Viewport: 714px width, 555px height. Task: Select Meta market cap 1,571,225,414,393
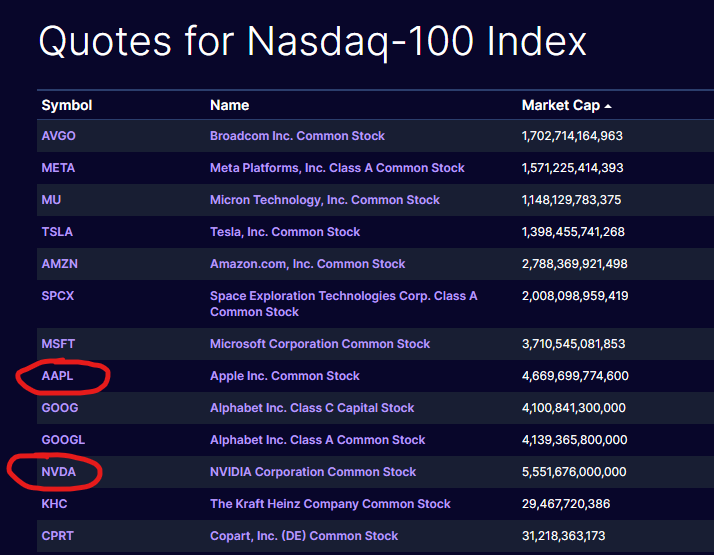pos(573,168)
